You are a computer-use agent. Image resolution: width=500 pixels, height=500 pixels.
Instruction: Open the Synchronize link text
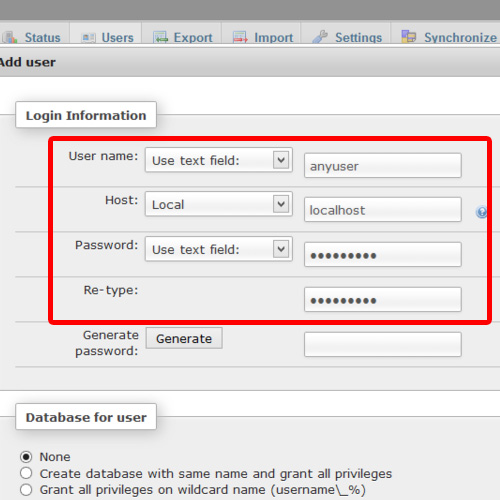[460, 38]
